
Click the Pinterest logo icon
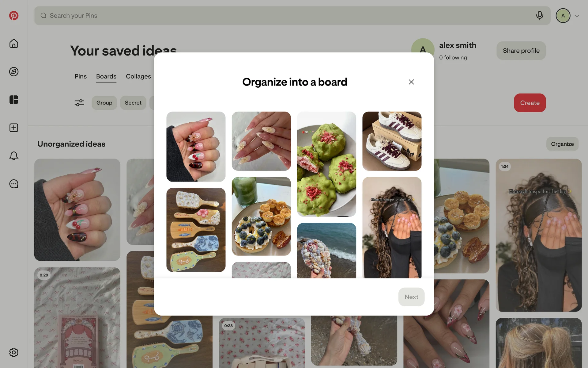14,16
